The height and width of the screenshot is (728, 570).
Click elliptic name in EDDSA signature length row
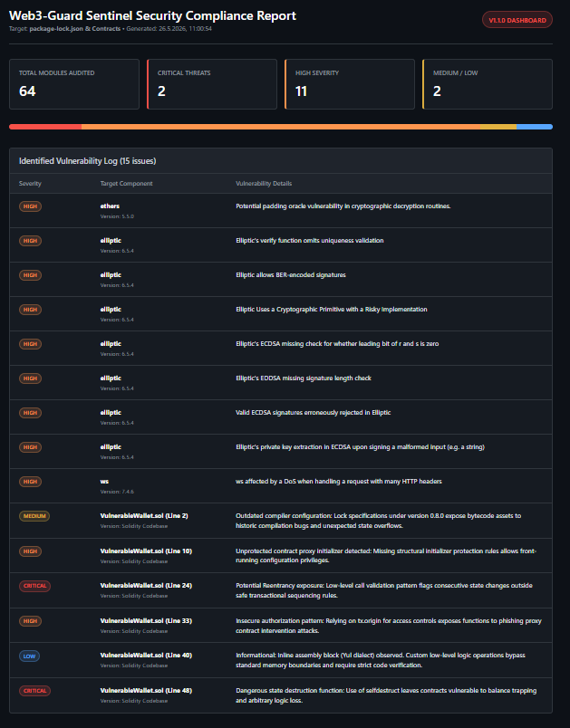click(x=111, y=378)
